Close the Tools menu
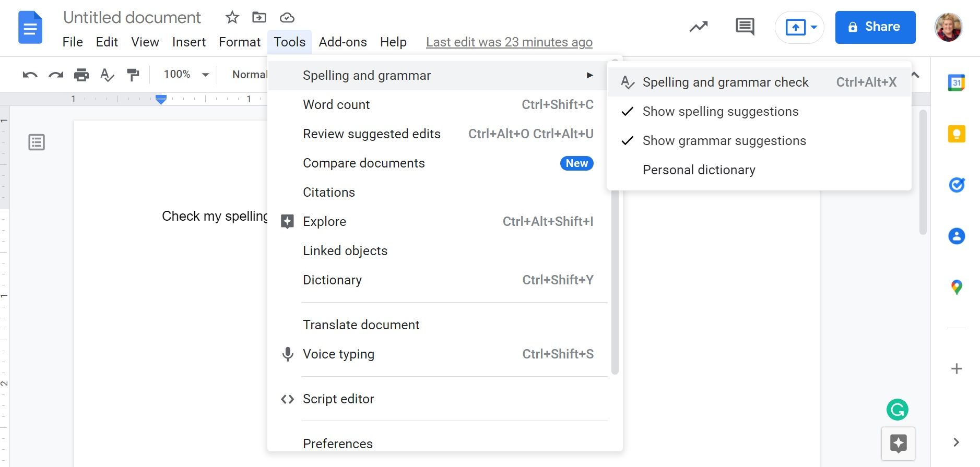980x467 pixels. pyautogui.click(x=290, y=42)
